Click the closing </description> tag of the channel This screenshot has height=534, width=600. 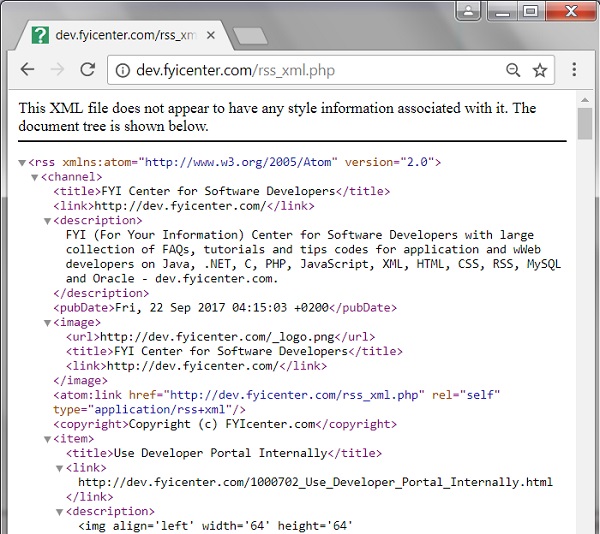point(101,293)
